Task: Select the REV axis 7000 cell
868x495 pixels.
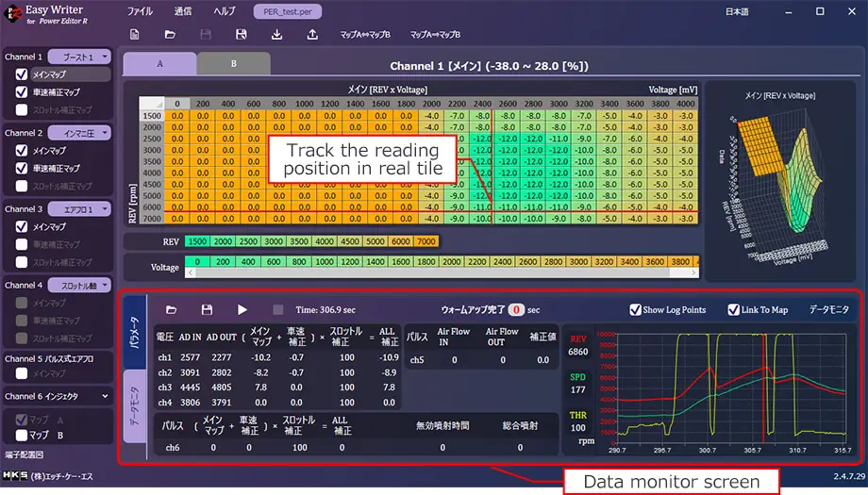Action: point(426,241)
